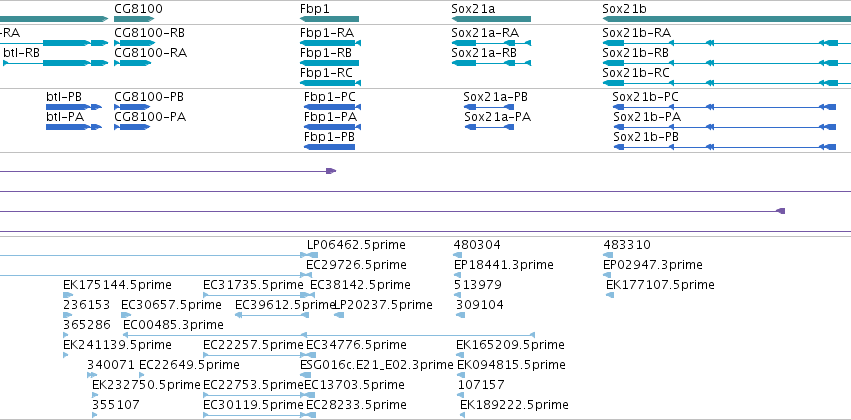Select EST EC22649.5prime
This screenshot has height=420, width=851.
(189, 365)
